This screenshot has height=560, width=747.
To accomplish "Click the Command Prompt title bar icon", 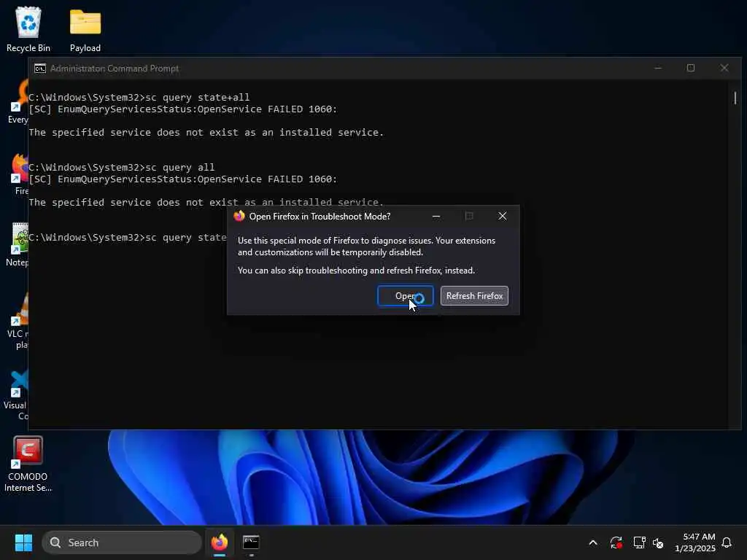I will tap(40, 69).
